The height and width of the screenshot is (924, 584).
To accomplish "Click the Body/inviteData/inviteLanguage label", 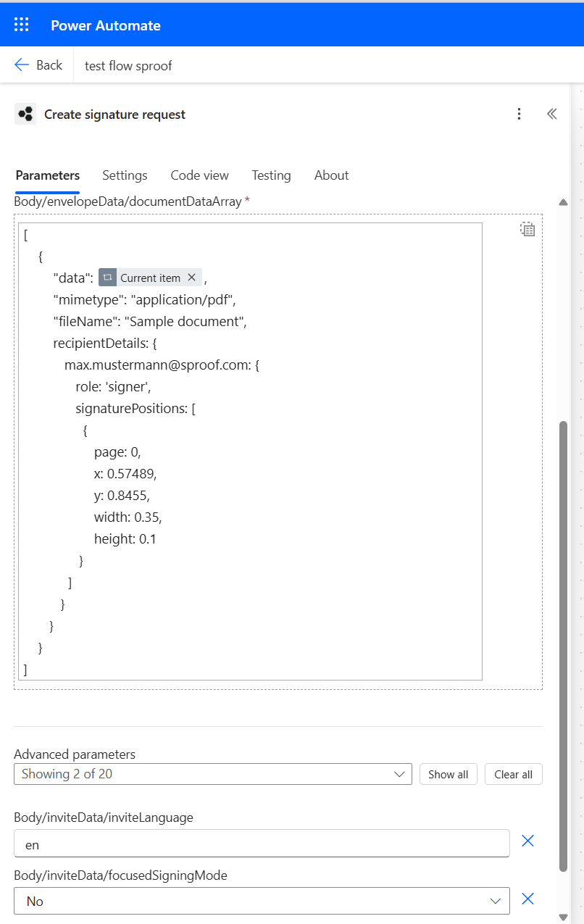I will pos(104,817).
